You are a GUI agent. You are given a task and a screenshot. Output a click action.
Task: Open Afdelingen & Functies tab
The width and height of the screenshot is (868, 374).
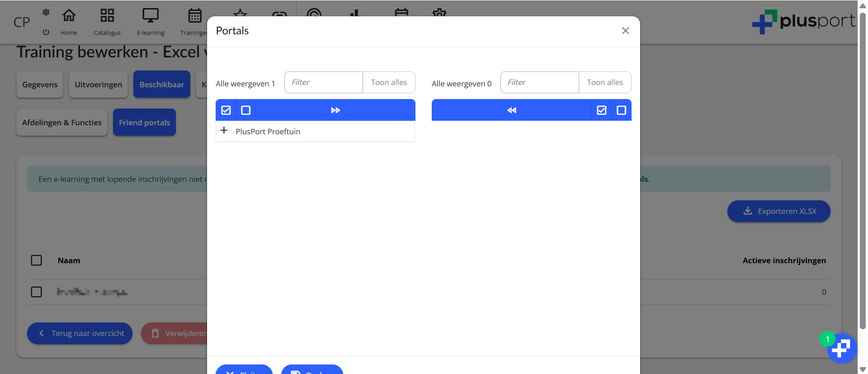tap(62, 123)
